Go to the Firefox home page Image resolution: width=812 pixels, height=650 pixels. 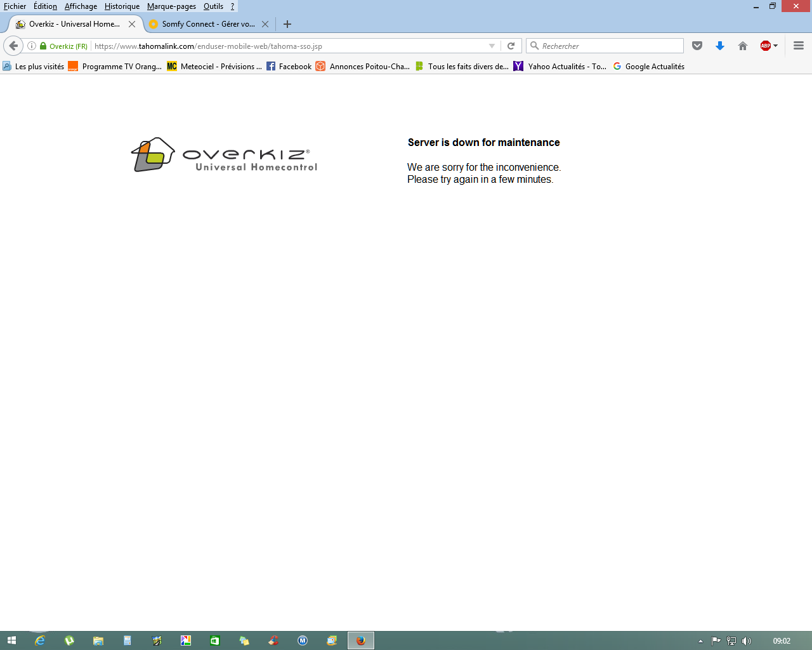coord(743,46)
